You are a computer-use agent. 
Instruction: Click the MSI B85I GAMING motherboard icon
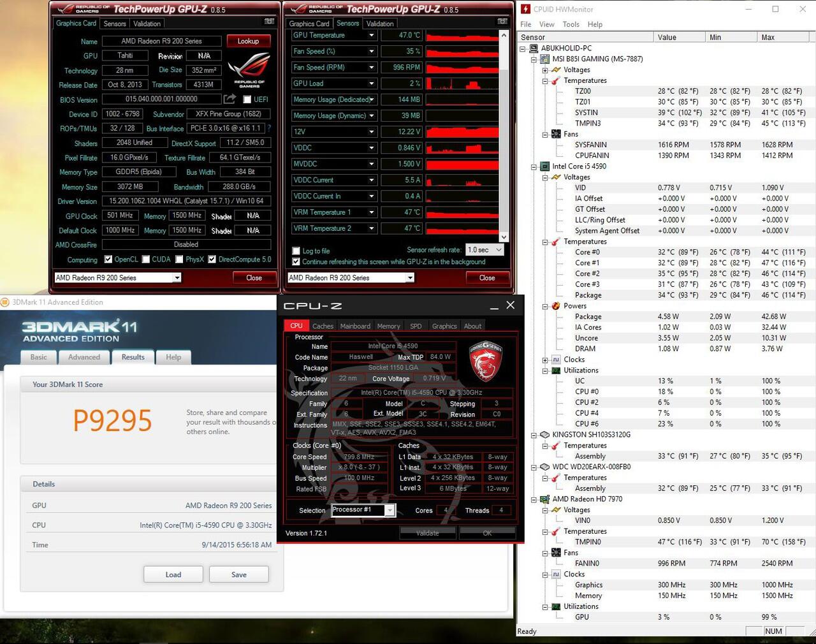(545, 59)
